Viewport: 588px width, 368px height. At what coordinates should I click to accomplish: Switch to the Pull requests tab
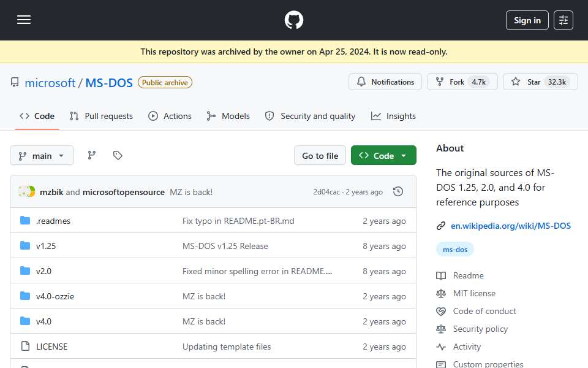click(x=101, y=116)
